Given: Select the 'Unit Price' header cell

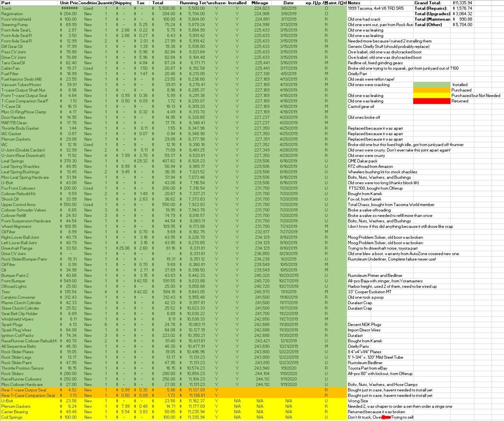Looking at the screenshot, I should (69, 3).
